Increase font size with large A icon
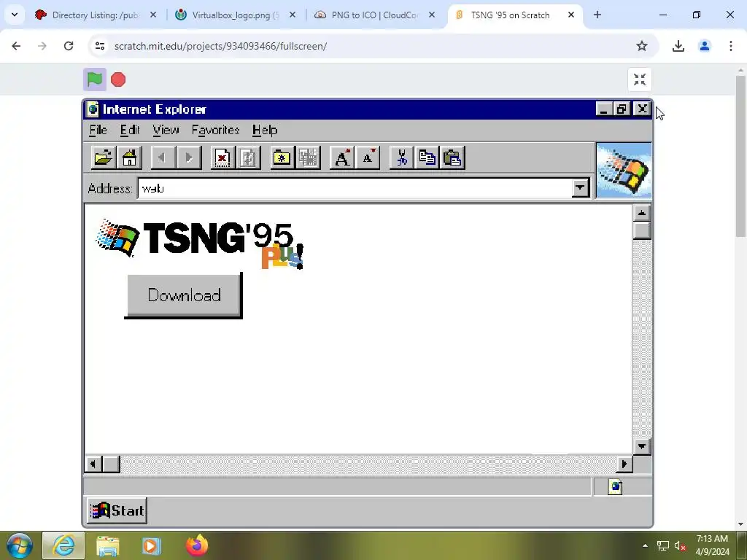The height and width of the screenshot is (560, 747). (x=342, y=157)
